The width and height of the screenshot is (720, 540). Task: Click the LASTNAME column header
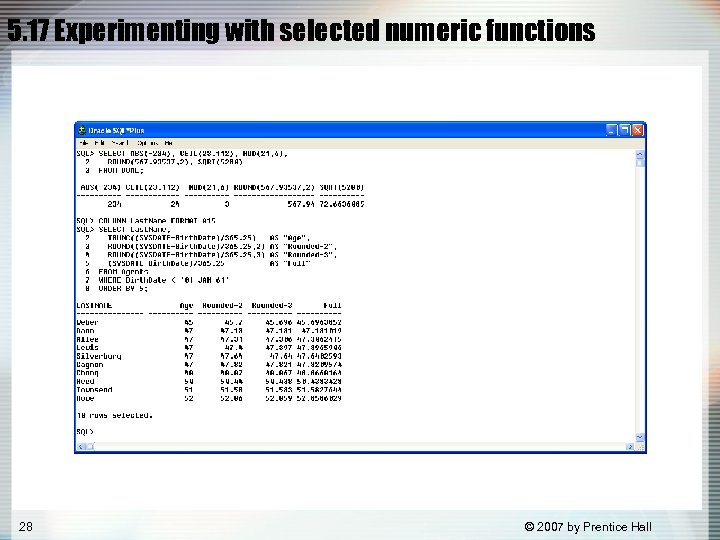click(x=94, y=305)
